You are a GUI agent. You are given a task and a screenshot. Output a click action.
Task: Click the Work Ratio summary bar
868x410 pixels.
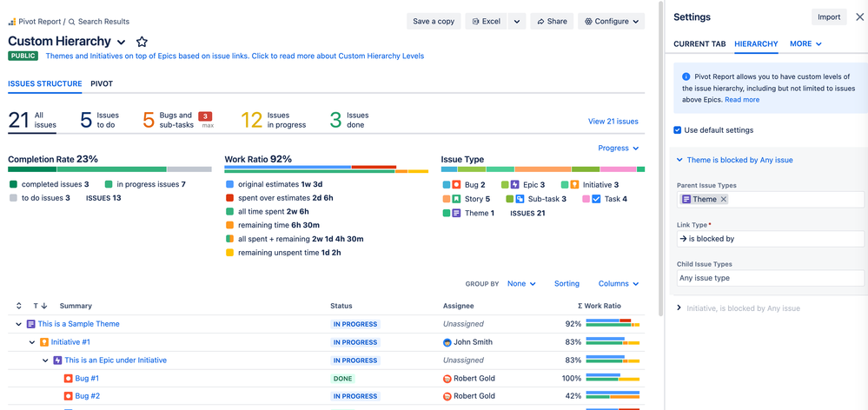click(326, 169)
